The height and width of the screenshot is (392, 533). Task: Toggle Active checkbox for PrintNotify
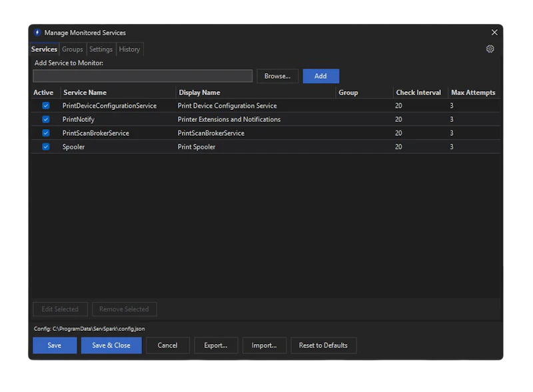45,119
